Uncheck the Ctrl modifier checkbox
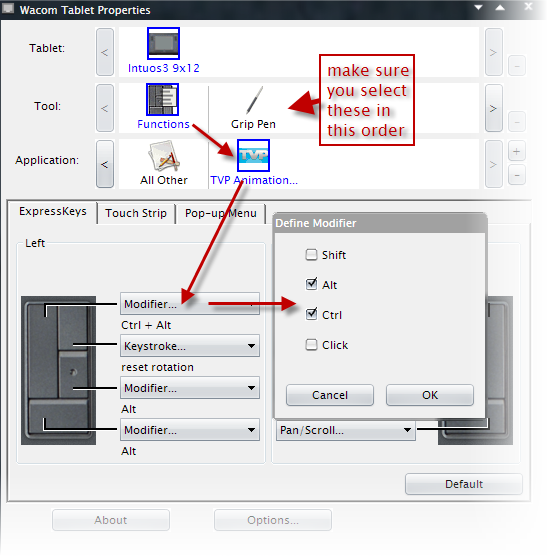Screen dimensions: 548x556 [x=311, y=315]
